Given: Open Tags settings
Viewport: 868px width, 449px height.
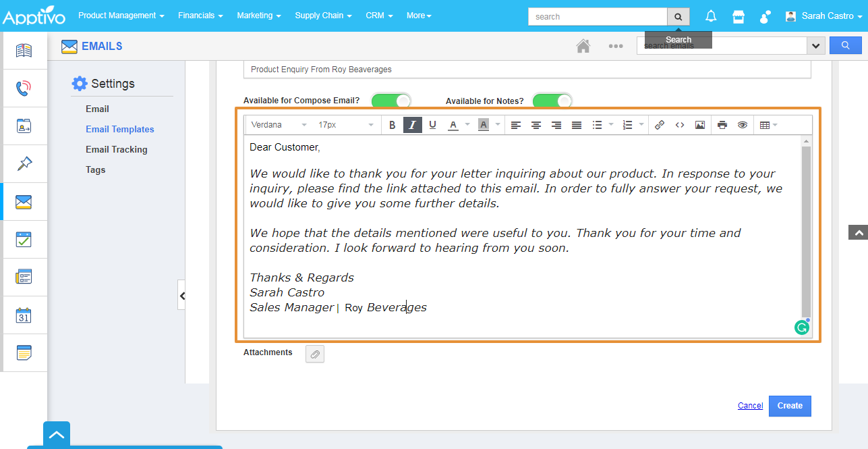Looking at the screenshot, I should [x=95, y=169].
